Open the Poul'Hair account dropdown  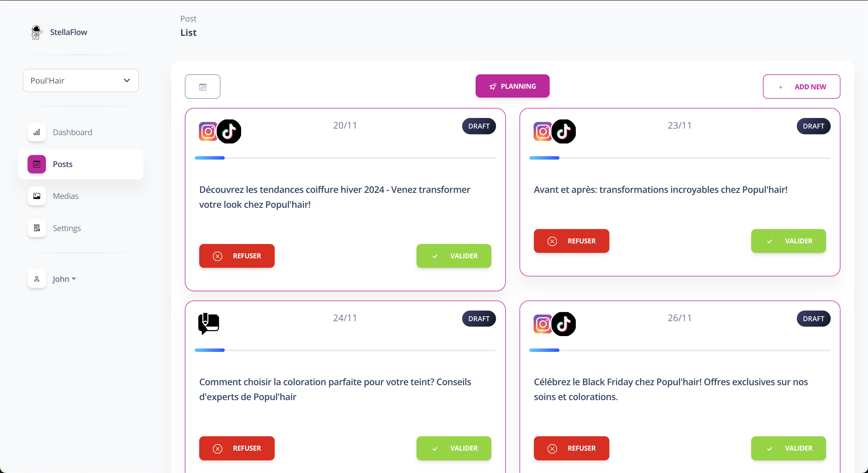point(81,81)
